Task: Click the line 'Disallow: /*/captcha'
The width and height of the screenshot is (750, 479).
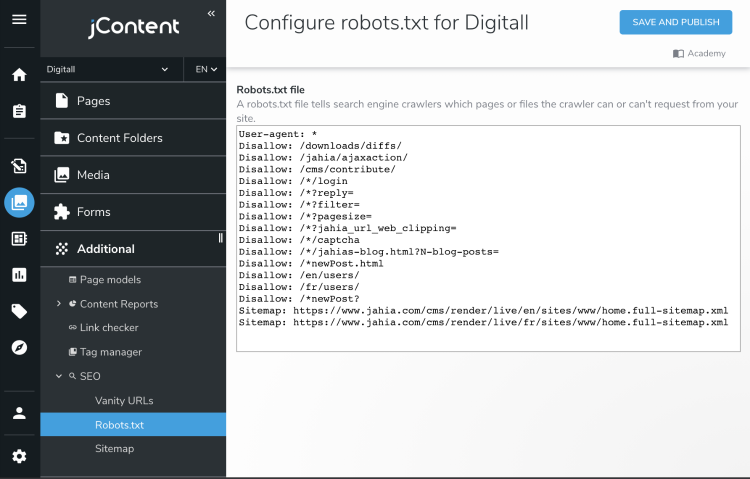Action: 299,240
